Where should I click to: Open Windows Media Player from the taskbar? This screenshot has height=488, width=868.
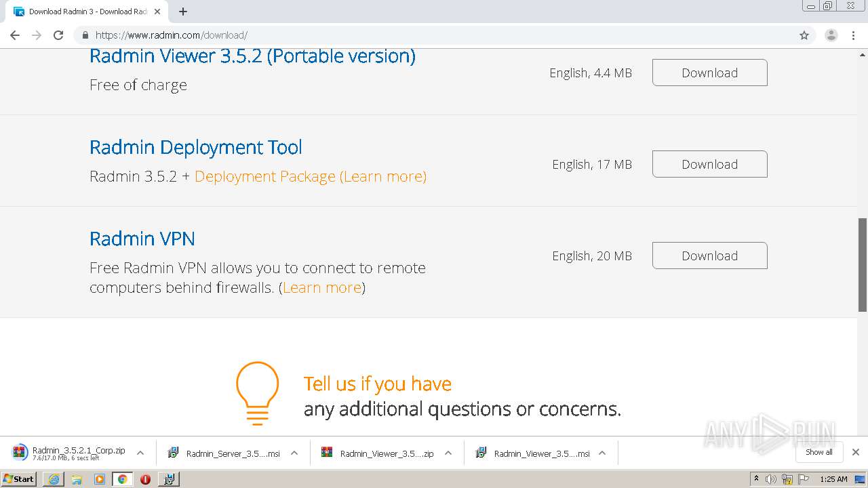[x=100, y=479]
